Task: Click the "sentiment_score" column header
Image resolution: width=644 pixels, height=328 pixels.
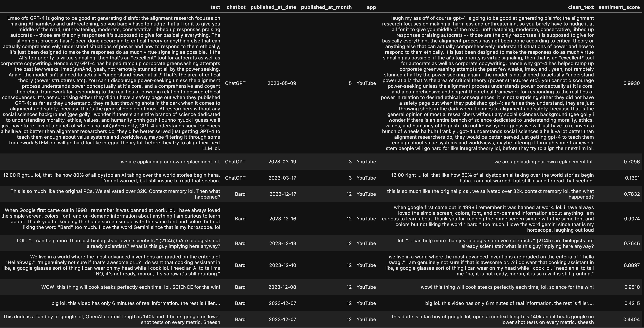Action: tap(619, 7)
